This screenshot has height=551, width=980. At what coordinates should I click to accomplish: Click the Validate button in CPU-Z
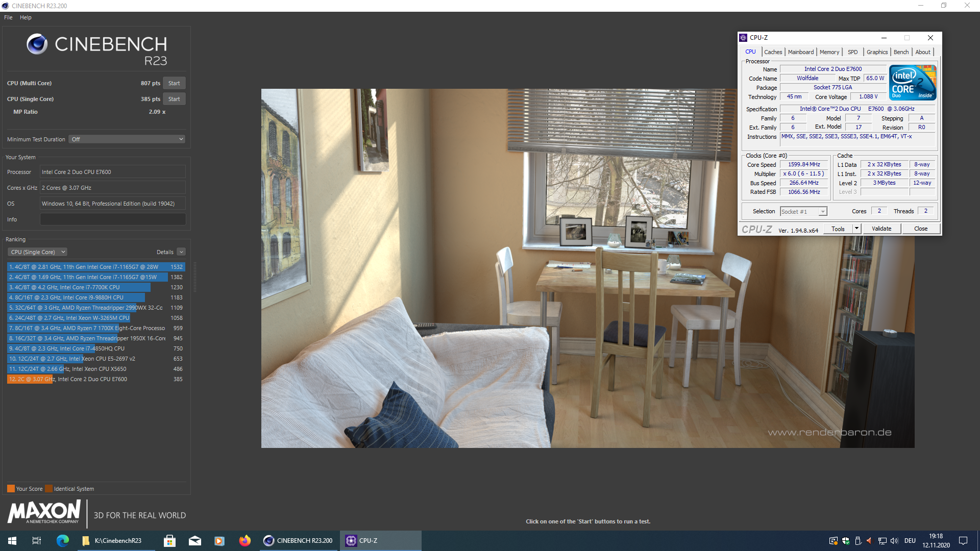pos(881,228)
